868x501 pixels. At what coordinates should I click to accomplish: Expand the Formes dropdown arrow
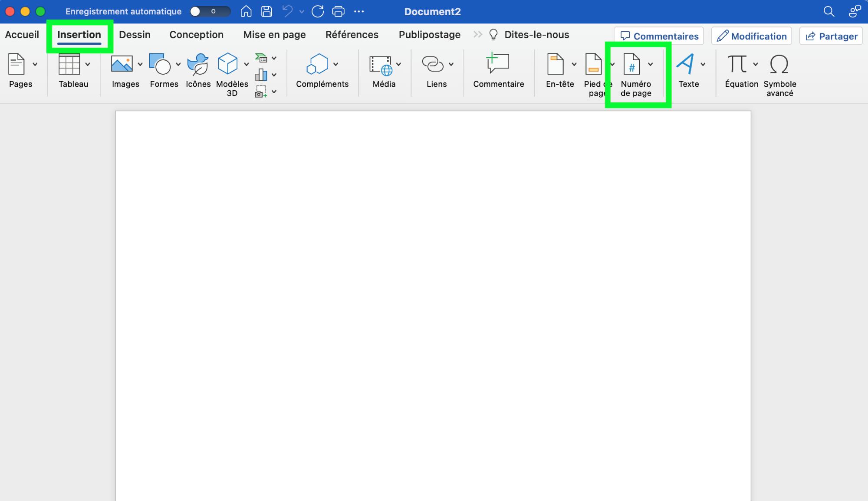[178, 64]
